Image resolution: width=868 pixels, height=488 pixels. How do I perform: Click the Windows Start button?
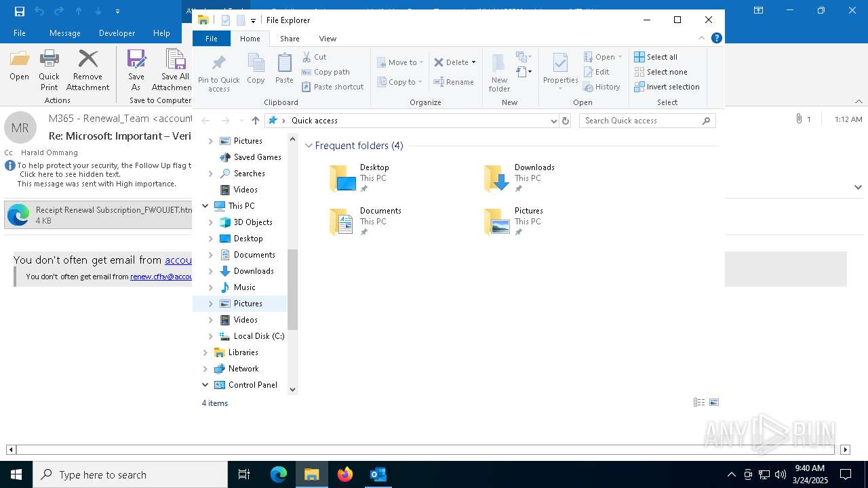[x=16, y=474]
